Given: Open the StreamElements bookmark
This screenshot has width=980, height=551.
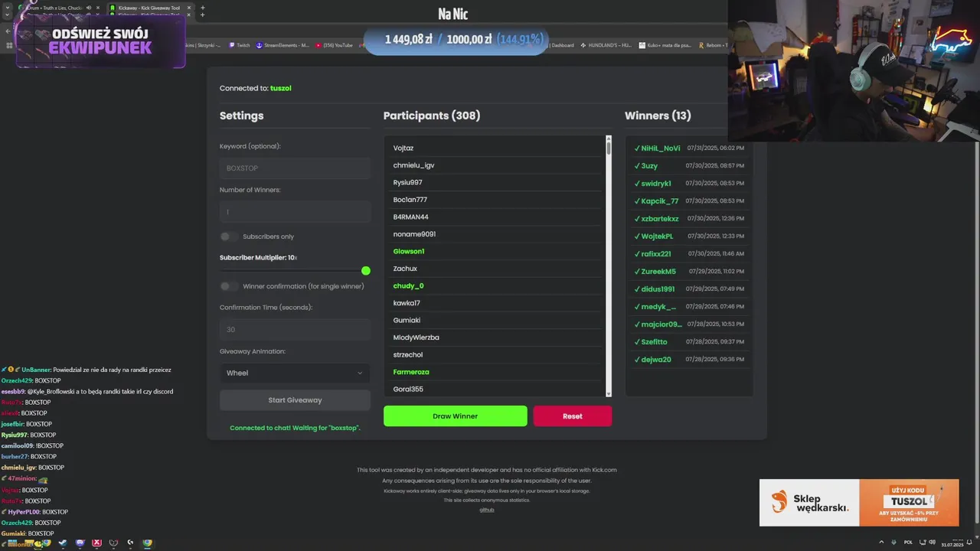Looking at the screenshot, I should coord(283,45).
